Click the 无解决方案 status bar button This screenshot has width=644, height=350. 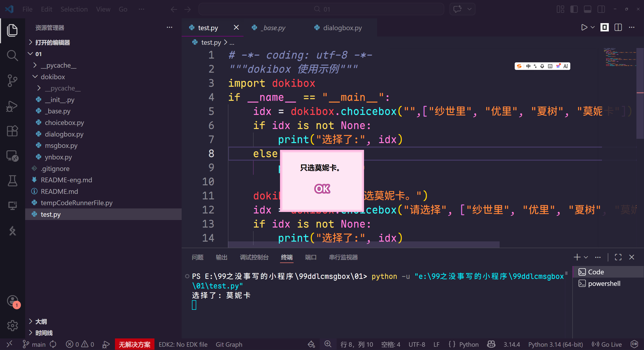135,344
